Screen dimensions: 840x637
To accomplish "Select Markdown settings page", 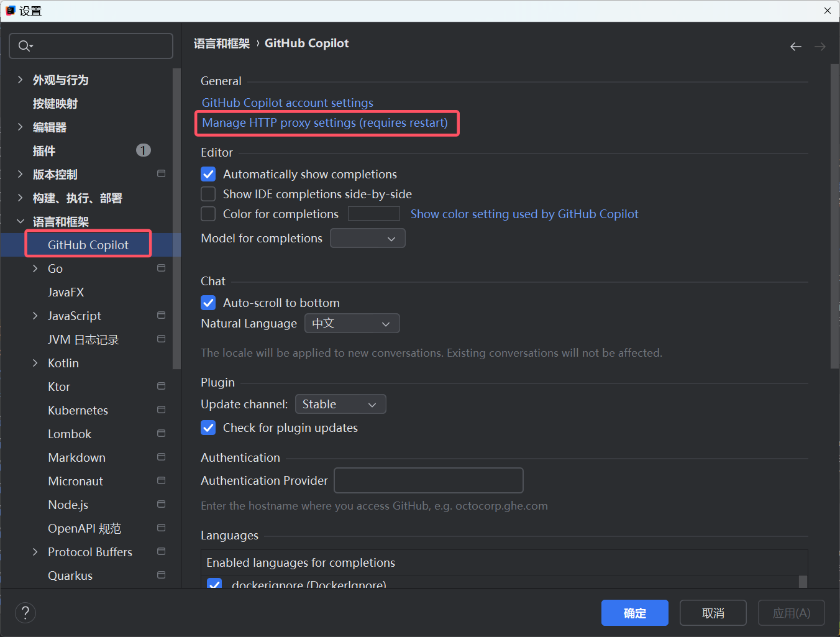I will point(77,457).
